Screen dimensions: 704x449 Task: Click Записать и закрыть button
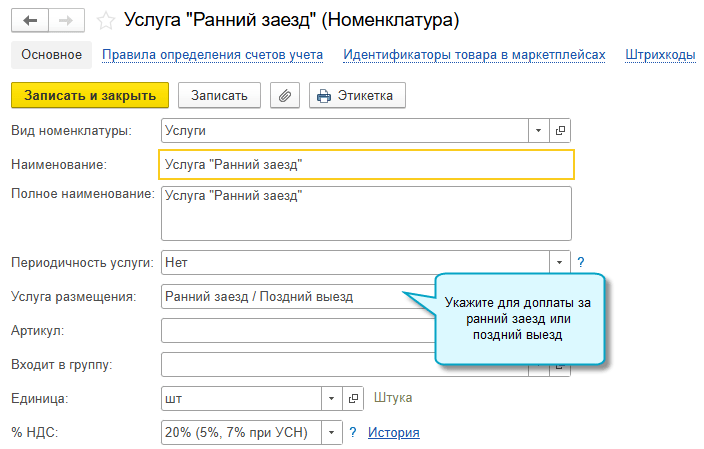[90, 95]
